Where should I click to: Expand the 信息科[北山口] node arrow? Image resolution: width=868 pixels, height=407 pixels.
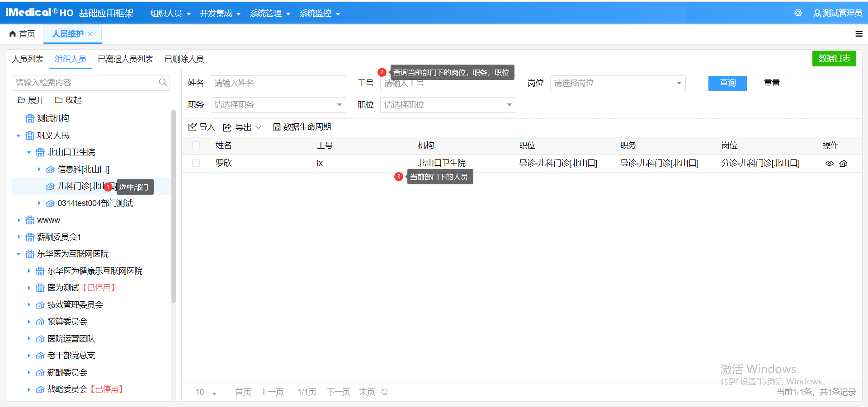39,169
